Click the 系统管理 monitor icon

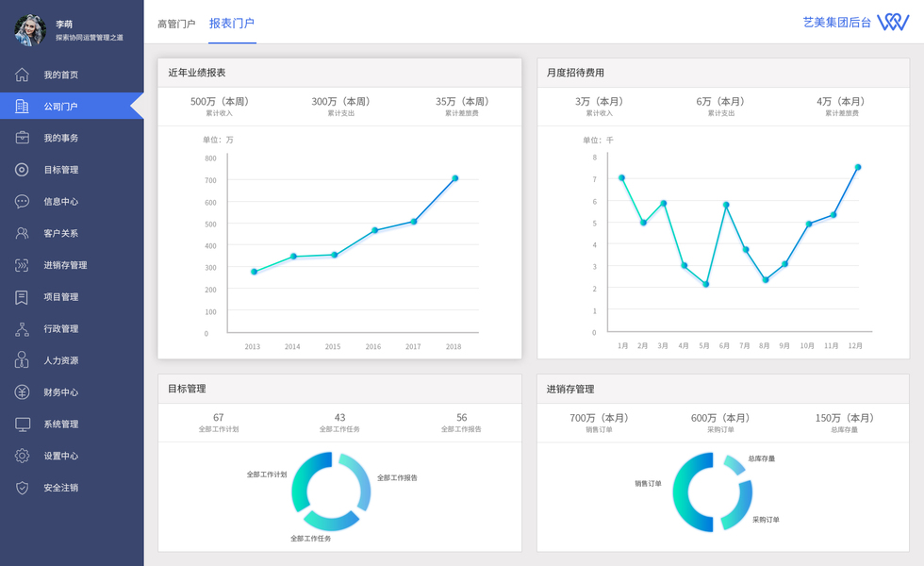(x=23, y=424)
